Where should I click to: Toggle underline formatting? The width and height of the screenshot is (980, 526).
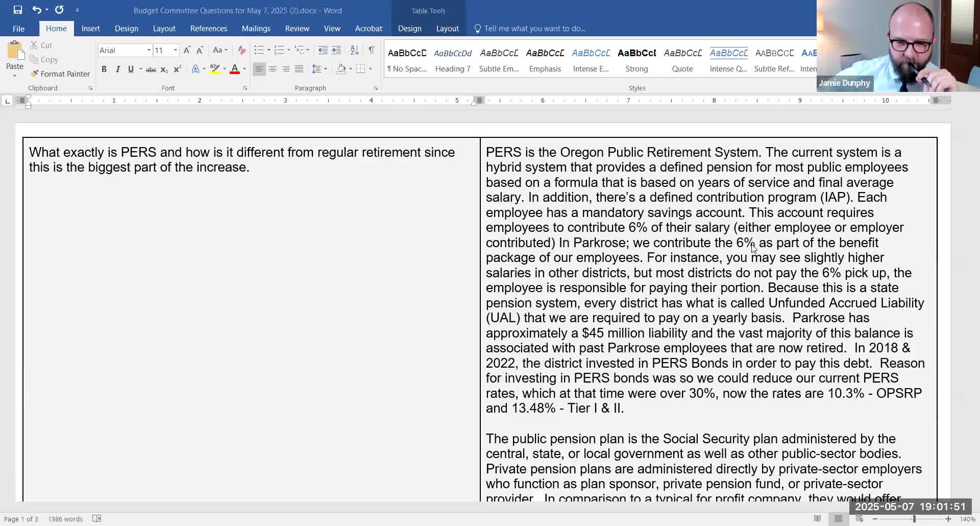tap(131, 69)
